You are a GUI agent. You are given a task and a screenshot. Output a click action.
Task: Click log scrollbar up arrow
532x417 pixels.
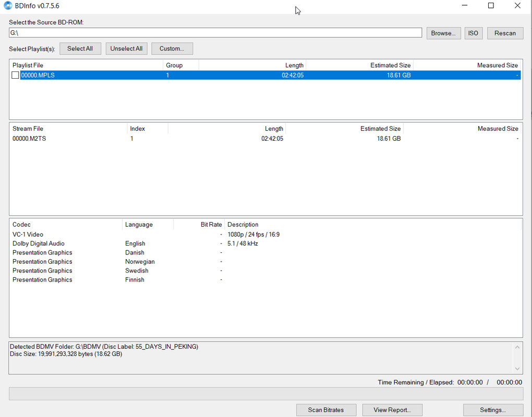point(517,347)
